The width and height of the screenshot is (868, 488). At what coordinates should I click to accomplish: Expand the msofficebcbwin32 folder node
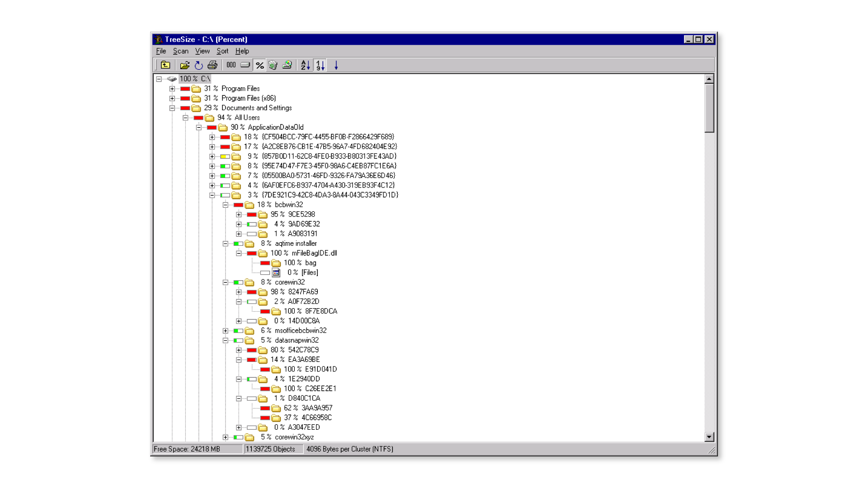pos(226,331)
